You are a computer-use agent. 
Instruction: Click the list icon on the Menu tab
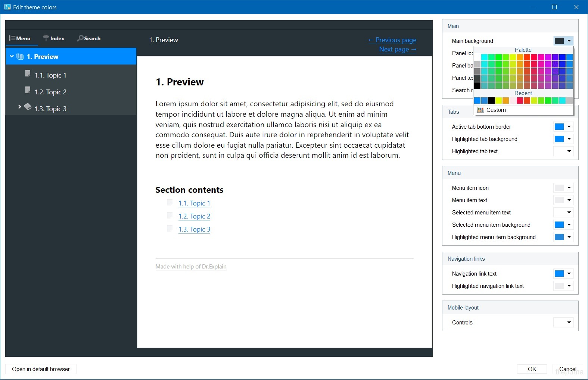coord(12,38)
